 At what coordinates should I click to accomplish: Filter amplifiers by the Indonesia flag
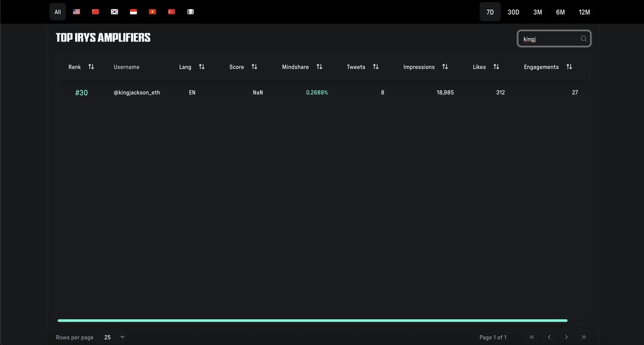tap(134, 12)
